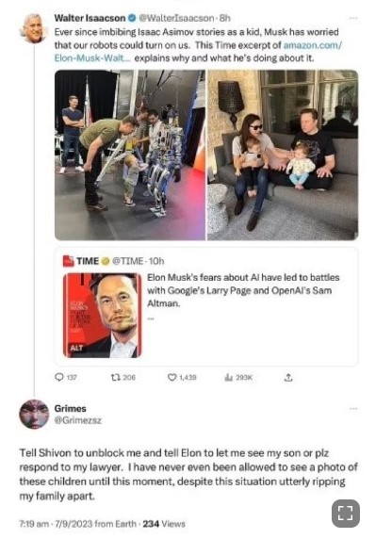The image size is (392, 539).
Task: Open Walter Isaacson's profile avatar
Action: pyautogui.click(x=33, y=28)
